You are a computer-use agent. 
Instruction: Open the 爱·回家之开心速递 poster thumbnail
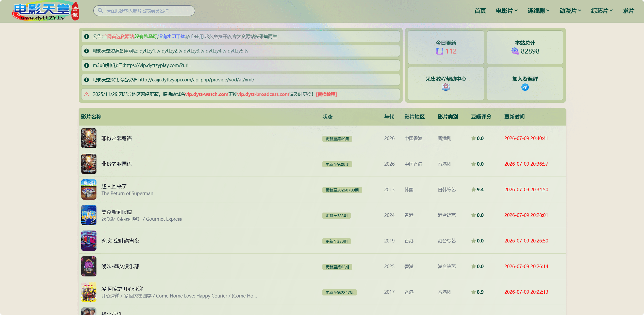[x=89, y=292]
